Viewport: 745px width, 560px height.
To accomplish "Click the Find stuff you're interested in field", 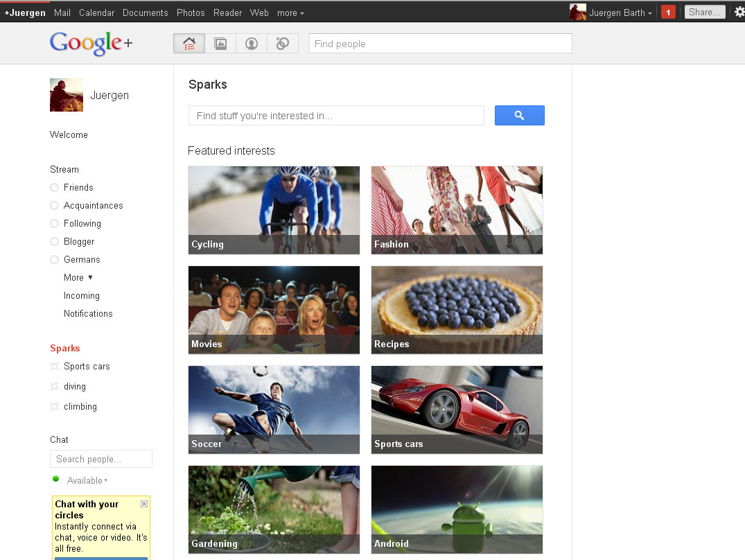I will click(x=336, y=116).
